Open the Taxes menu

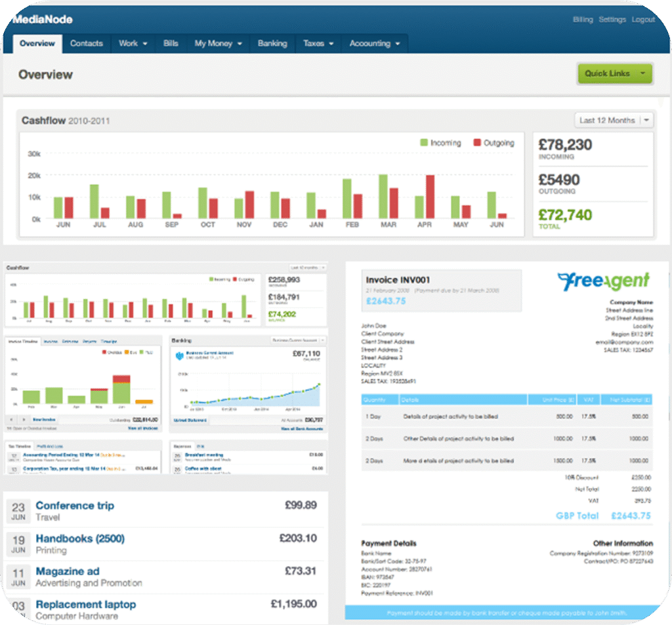318,43
